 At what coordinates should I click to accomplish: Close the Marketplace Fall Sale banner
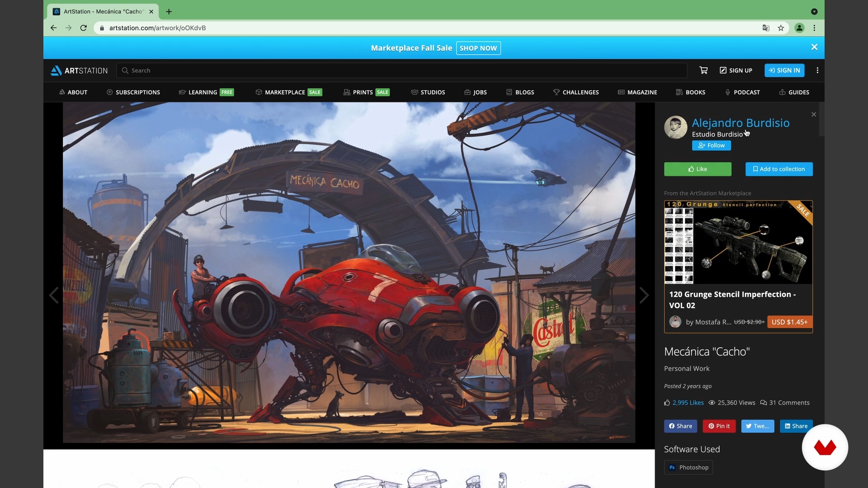(814, 47)
